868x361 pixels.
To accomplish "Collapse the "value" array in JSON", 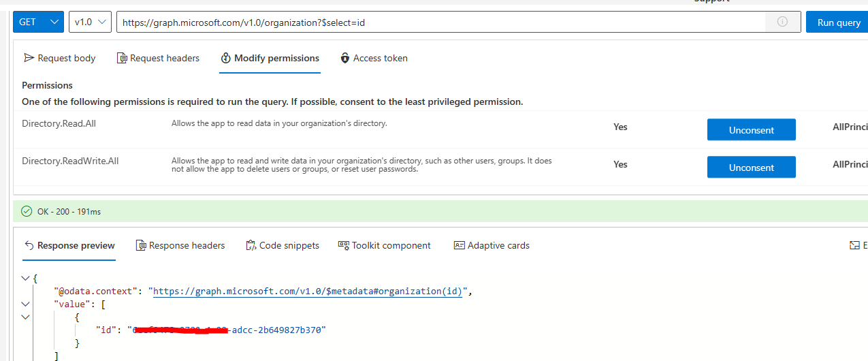I will coord(25,304).
